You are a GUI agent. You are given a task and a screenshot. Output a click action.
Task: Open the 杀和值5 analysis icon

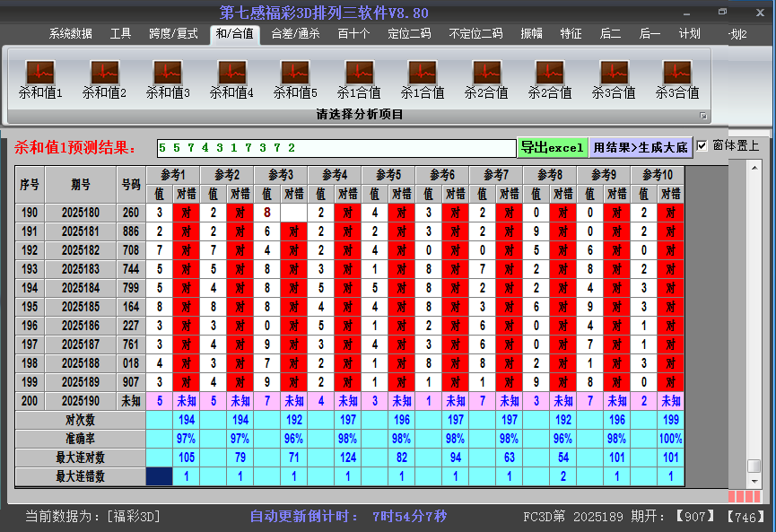pos(295,79)
